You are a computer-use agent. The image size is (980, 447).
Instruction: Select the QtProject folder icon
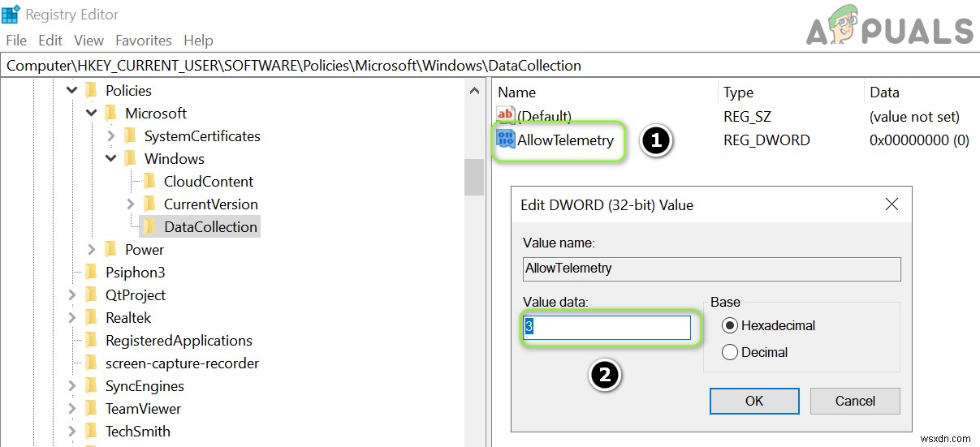pyautogui.click(x=91, y=294)
